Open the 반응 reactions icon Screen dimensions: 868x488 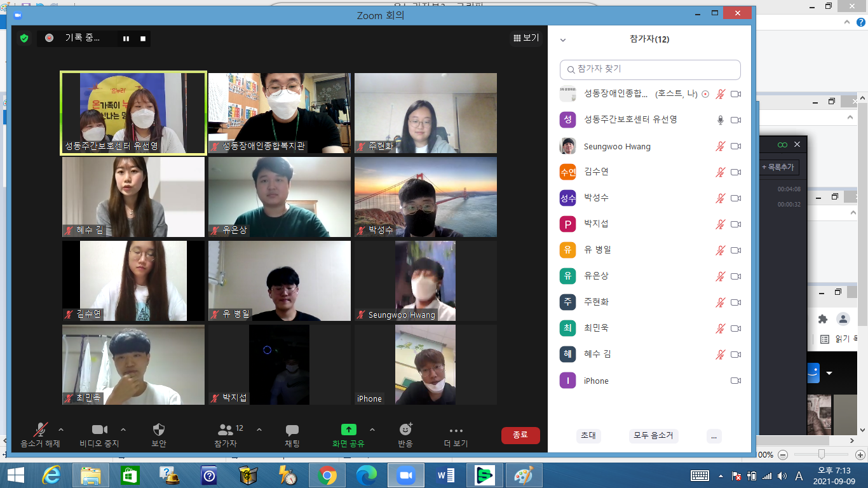(405, 430)
